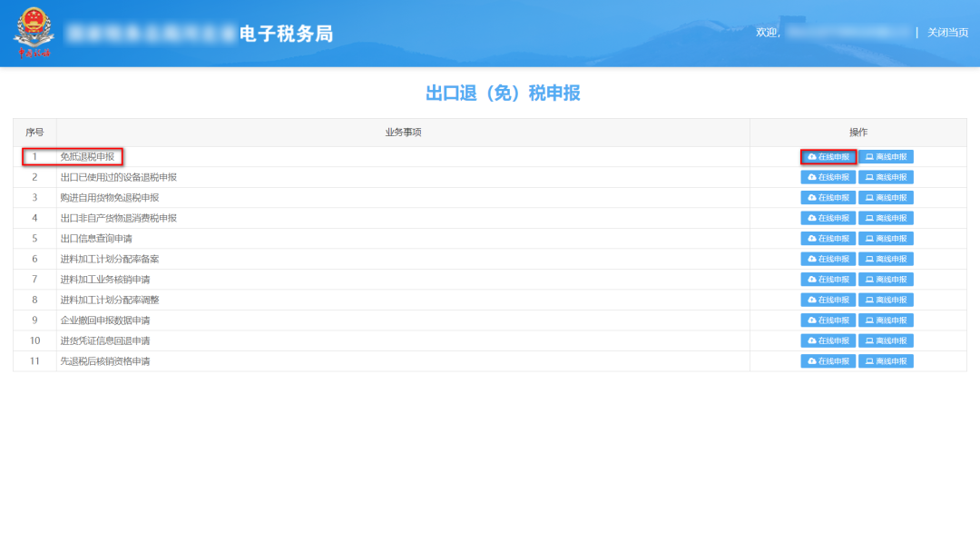Click 在线申报 for 免抵退税申报

point(828,157)
